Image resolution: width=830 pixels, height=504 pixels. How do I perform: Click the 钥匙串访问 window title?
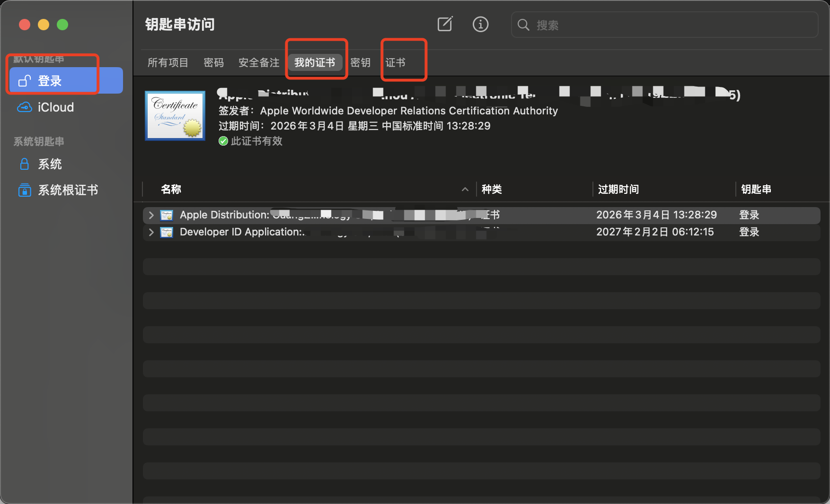(180, 24)
